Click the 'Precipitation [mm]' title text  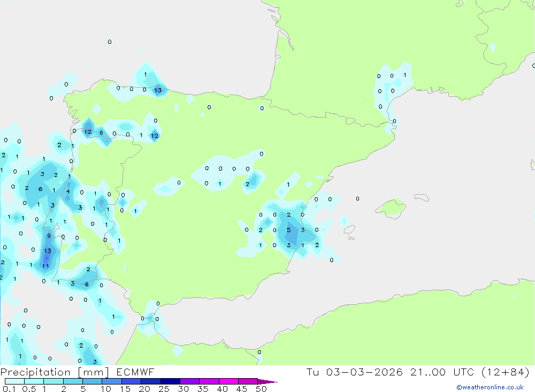pos(55,372)
